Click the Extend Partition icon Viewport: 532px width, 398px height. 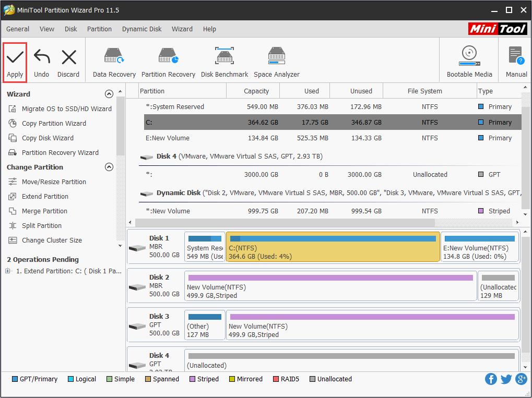13,196
